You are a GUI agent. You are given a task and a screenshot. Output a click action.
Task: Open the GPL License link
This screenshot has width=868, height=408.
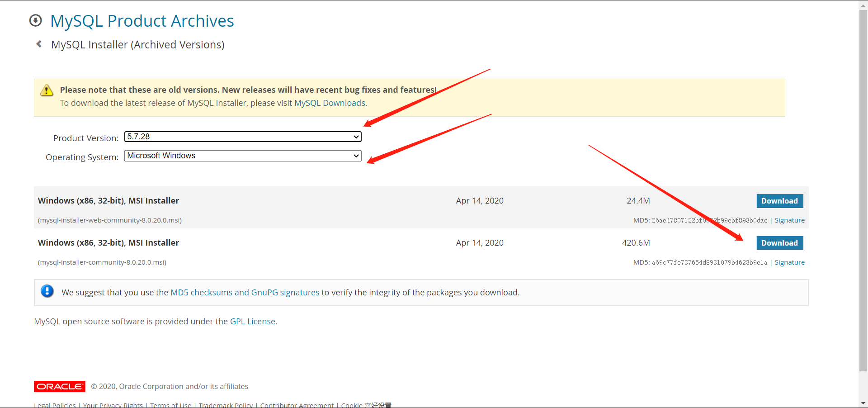coord(253,322)
